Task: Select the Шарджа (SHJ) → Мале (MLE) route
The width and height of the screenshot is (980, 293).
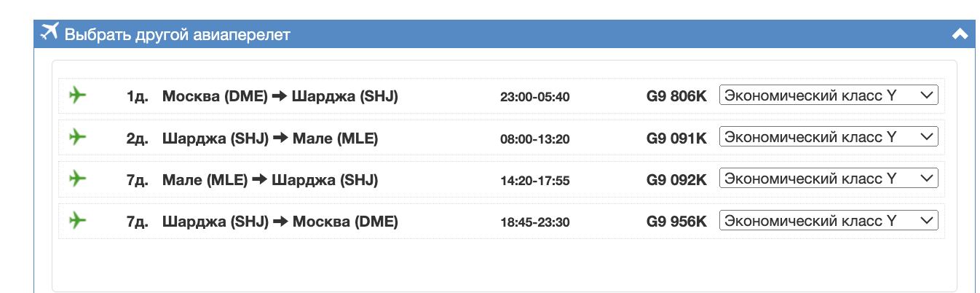Action: (x=270, y=138)
